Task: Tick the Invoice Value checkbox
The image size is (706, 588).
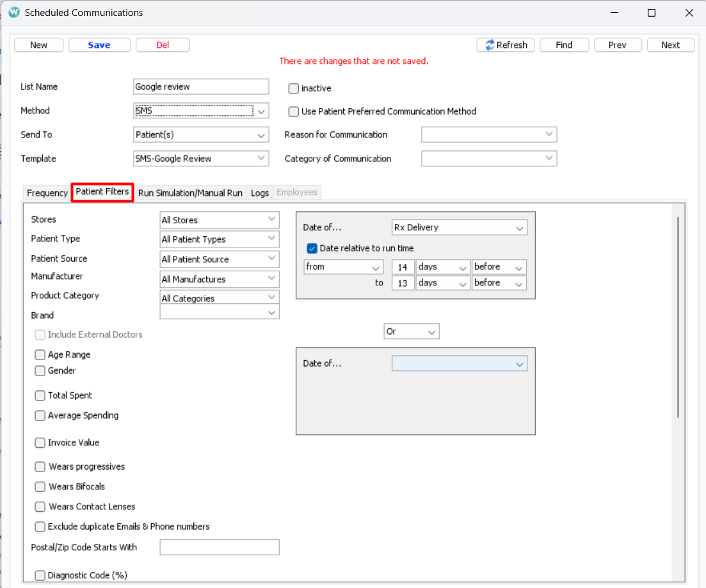Action: [40, 443]
